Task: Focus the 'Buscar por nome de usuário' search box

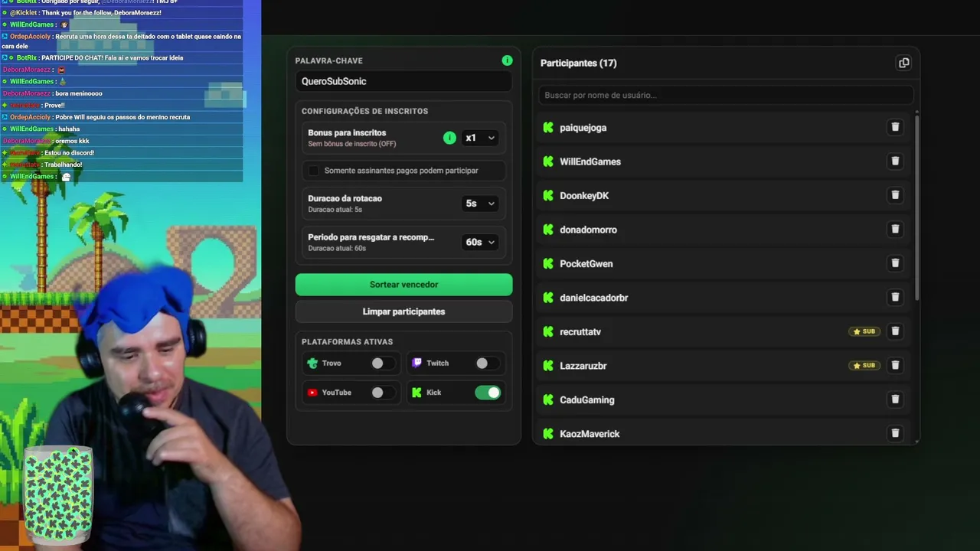Action: (726, 95)
